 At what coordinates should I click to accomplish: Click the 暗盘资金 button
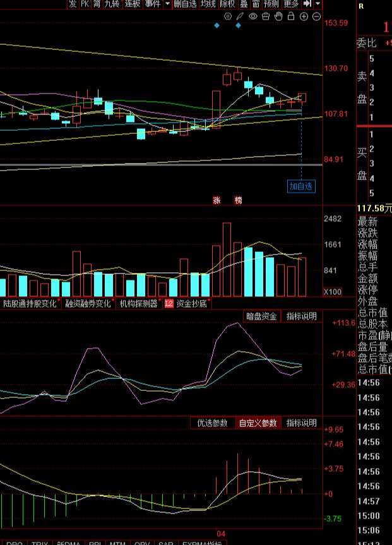pyautogui.click(x=261, y=316)
